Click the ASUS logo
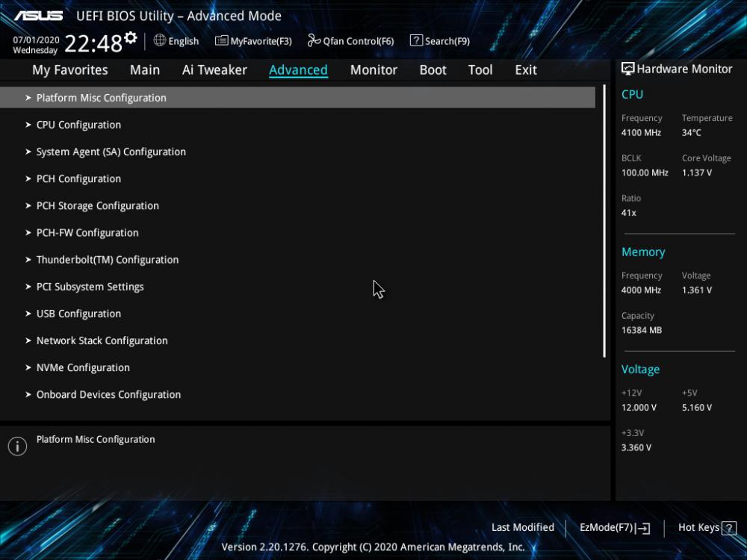Image resolution: width=747 pixels, height=560 pixels. (x=39, y=16)
